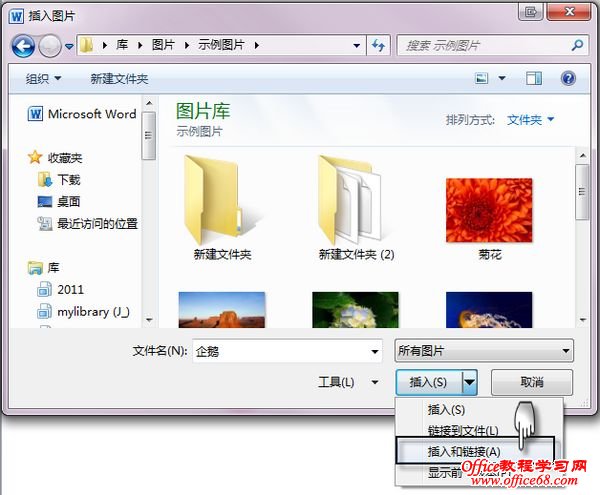Select Microsoft Word in the navigation pane
Screen dimensions: 600x495
tap(82, 114)
